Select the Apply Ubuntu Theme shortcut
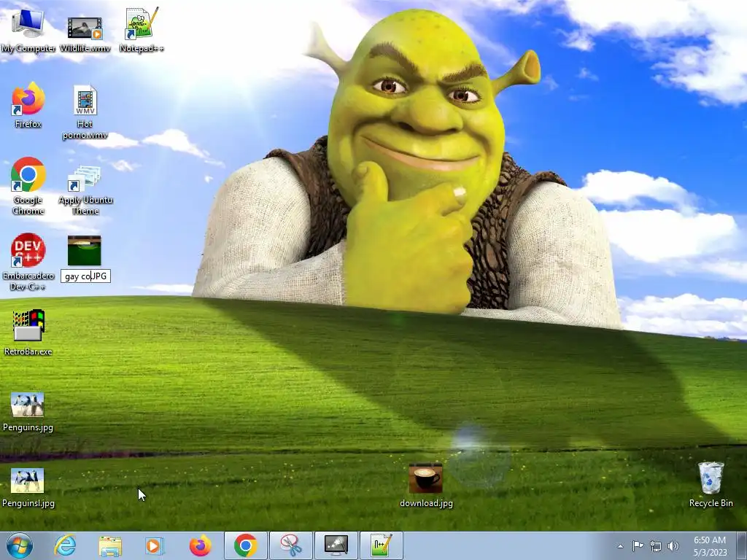The image size is (747, 560). point(85,190)
